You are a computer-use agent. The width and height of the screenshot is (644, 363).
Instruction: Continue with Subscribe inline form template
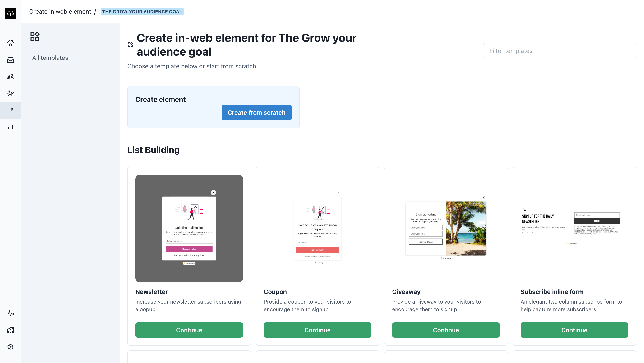pyautogui.click(x=574, y=330)
